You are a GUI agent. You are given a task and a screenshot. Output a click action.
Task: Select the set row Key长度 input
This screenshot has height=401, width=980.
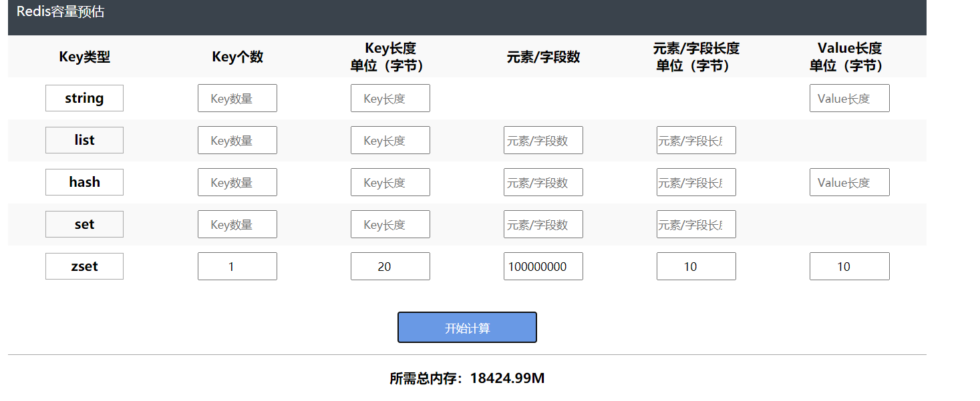(x=390, y=224)
